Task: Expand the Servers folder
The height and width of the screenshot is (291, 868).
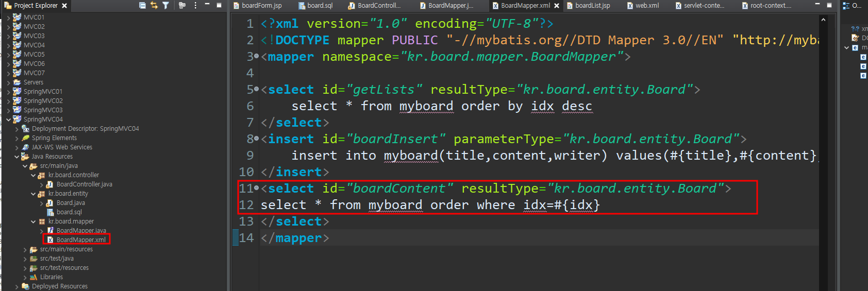Action: (x=9, y=82)
